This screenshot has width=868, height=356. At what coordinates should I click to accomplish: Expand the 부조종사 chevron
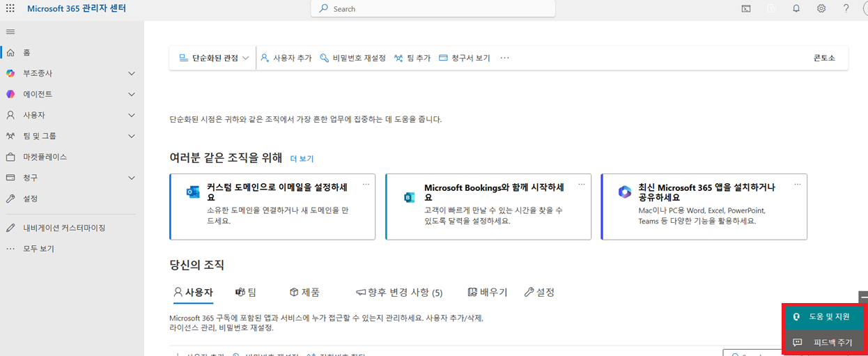(x=132, y=73)
